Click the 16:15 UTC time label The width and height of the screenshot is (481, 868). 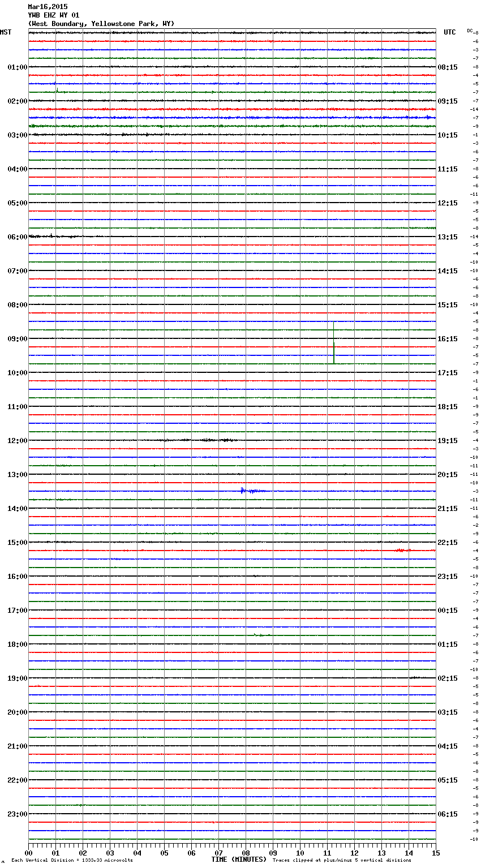point(448,339)
